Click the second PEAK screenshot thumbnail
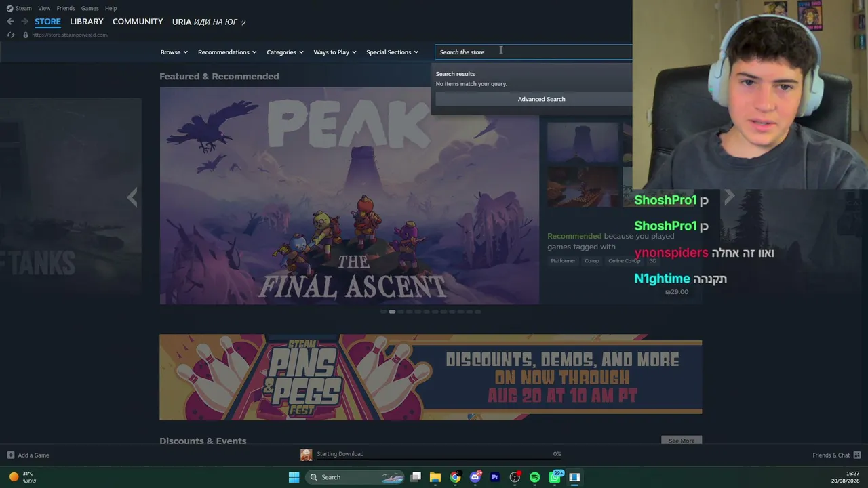This screenshot has width=868, height=488. (x=583, y=188)
